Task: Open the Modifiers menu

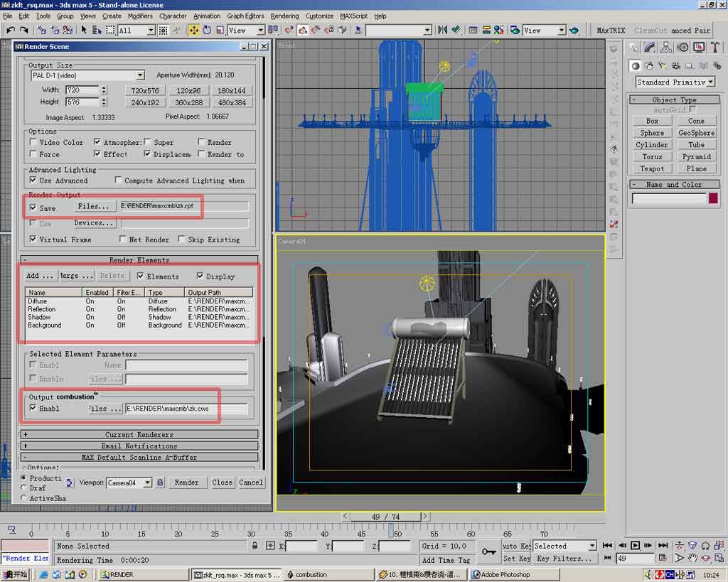Action: (x=140, y=16)
